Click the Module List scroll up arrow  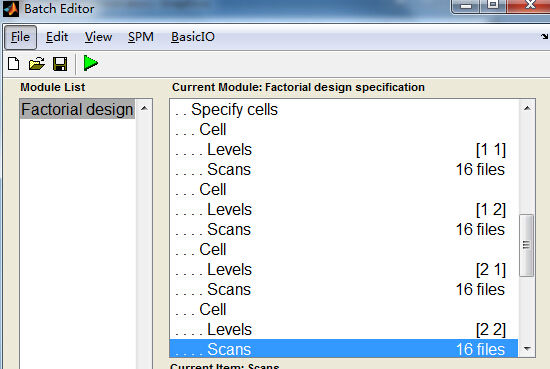point(144,108)
